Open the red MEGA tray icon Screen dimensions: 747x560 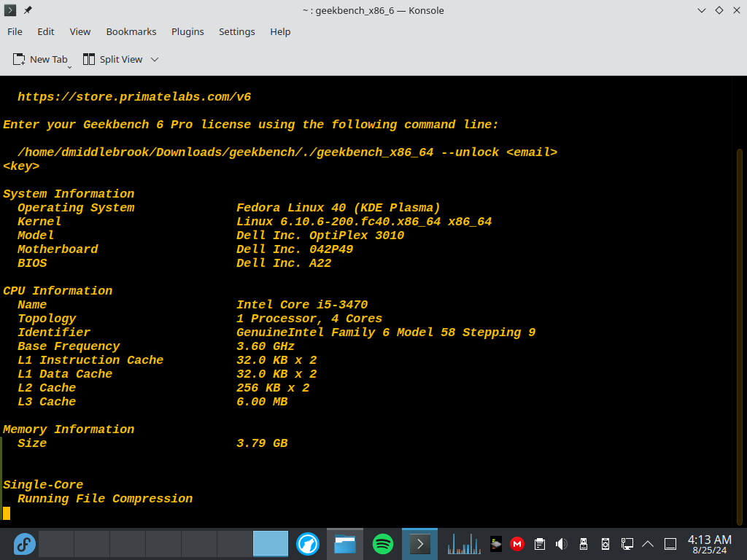[517, 544]
